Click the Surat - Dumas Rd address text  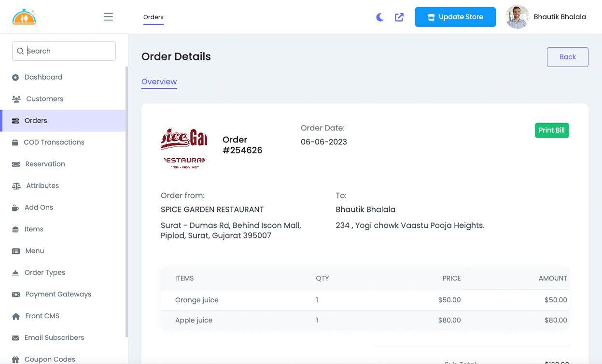pos(231,230)
